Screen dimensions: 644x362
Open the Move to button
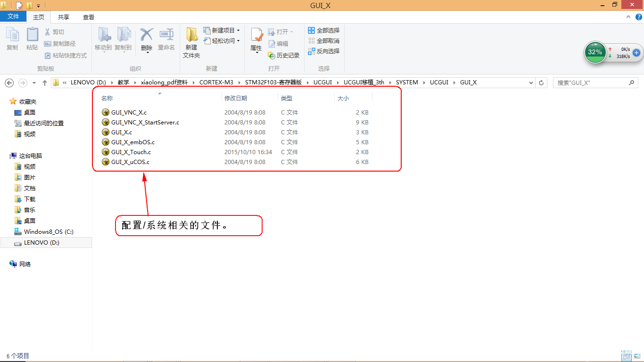[x=103, y=40]
